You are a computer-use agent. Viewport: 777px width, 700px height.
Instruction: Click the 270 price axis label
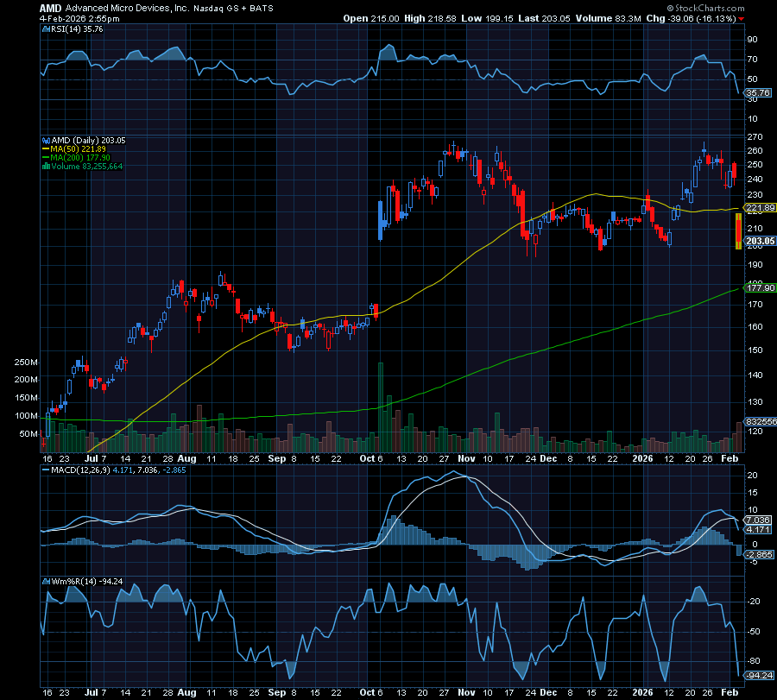coord(755,136)
